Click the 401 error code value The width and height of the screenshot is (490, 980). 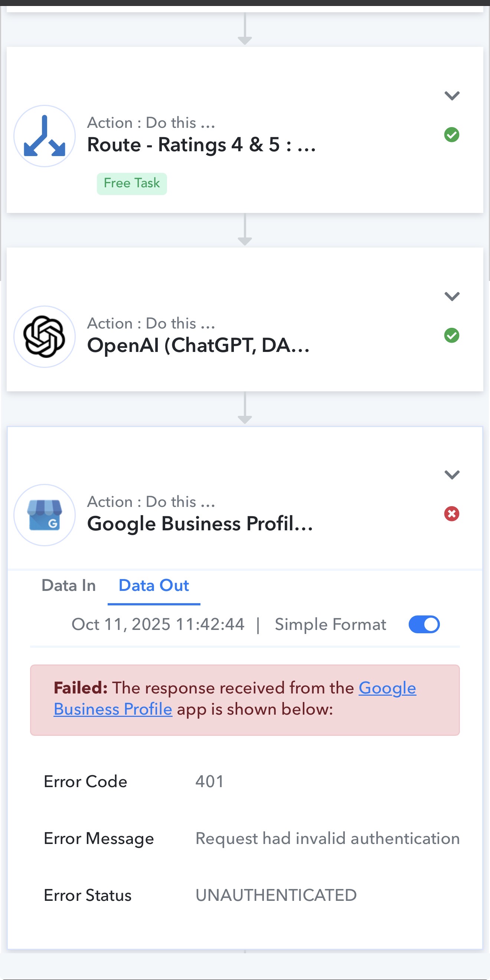click(x=209, y=782)
